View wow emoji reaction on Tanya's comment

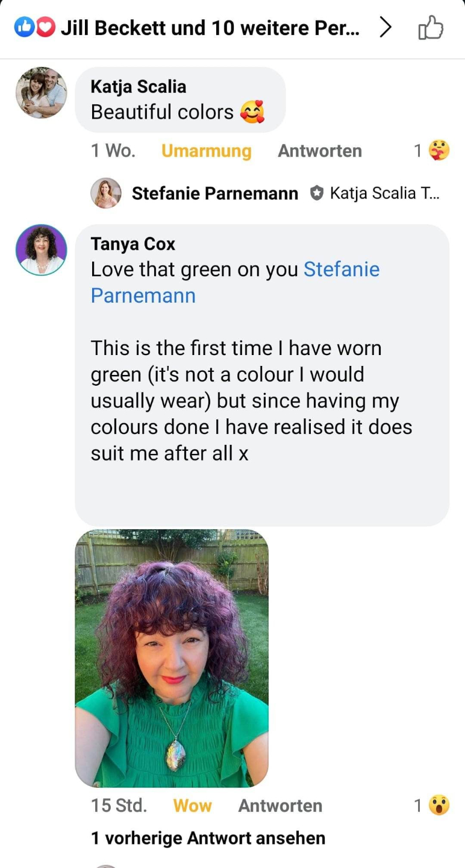pos(439,806)
